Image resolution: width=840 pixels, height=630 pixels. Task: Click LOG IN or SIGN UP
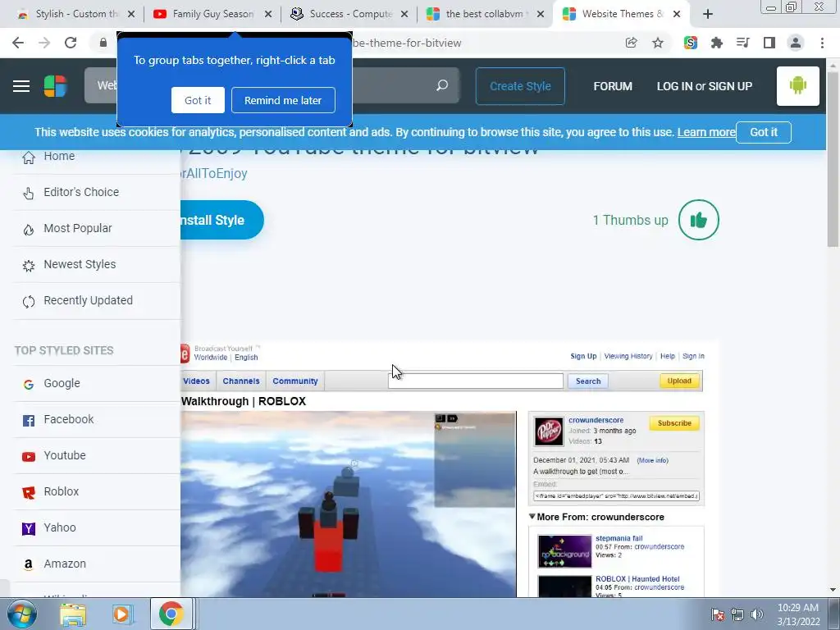pos(705,86)
